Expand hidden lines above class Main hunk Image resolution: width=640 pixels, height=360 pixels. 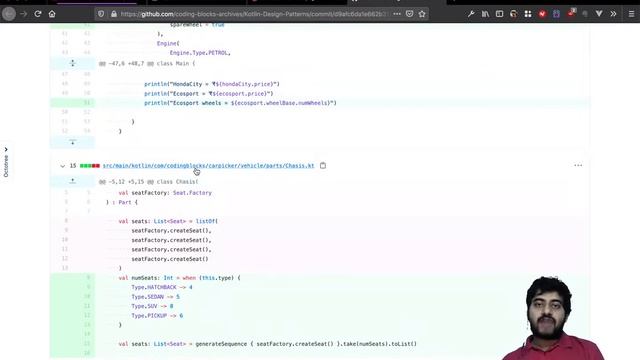tap(72, 63)
